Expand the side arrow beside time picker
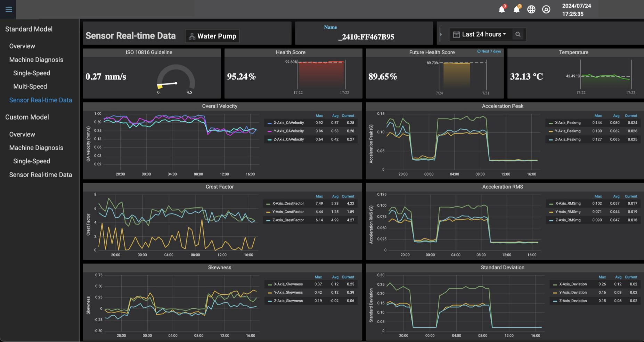This screenshot has height=342, width=644. 441,34
